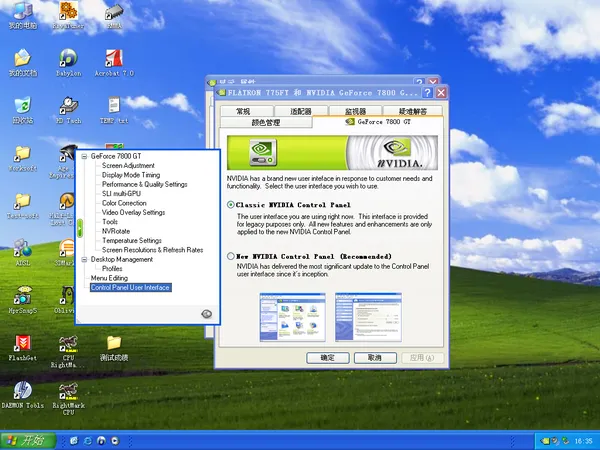
Task: Open Color Correction page
Action: pos(124,203)
